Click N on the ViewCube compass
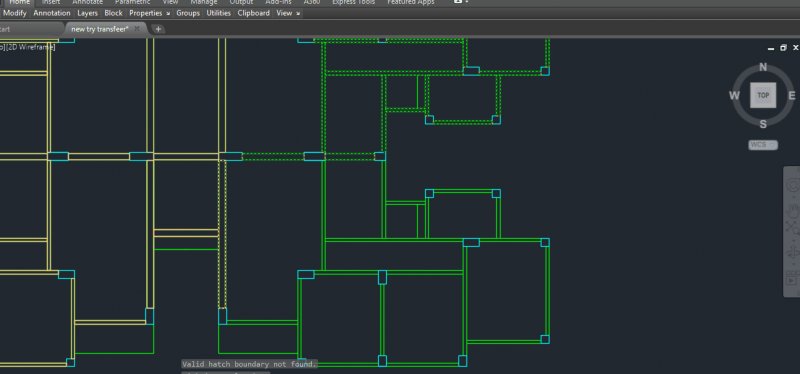Viewport: 800px width, 374px height. point(763,67)
